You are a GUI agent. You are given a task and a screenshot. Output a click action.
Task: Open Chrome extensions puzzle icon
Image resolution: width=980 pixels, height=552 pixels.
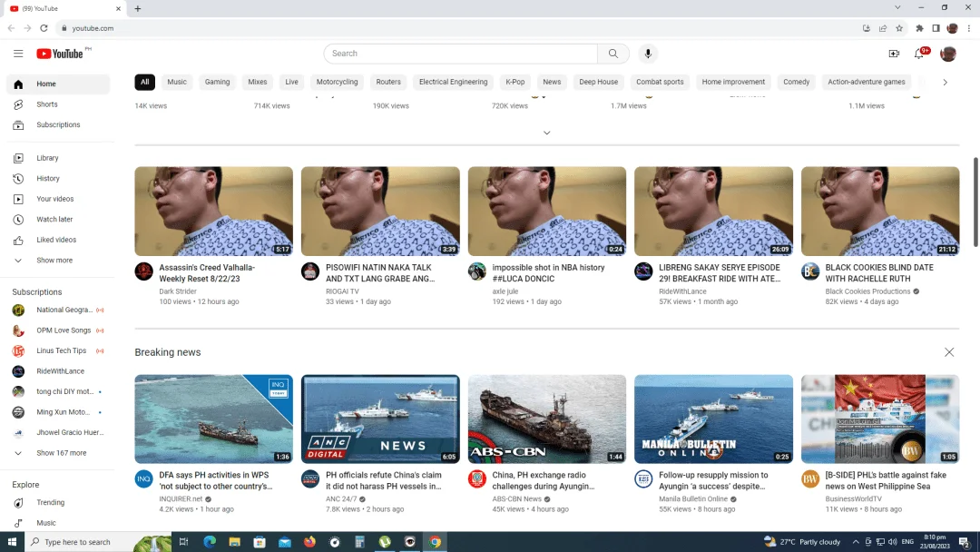919,28
